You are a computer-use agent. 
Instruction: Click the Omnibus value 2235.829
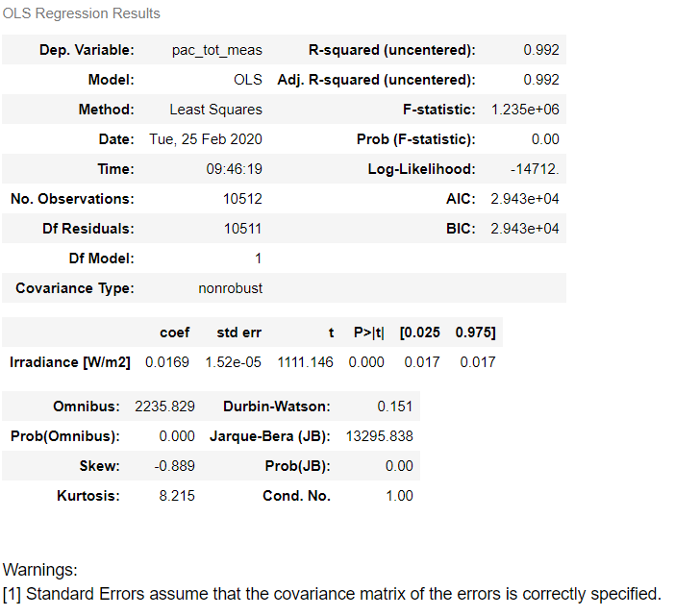click(x=164, y=407)
